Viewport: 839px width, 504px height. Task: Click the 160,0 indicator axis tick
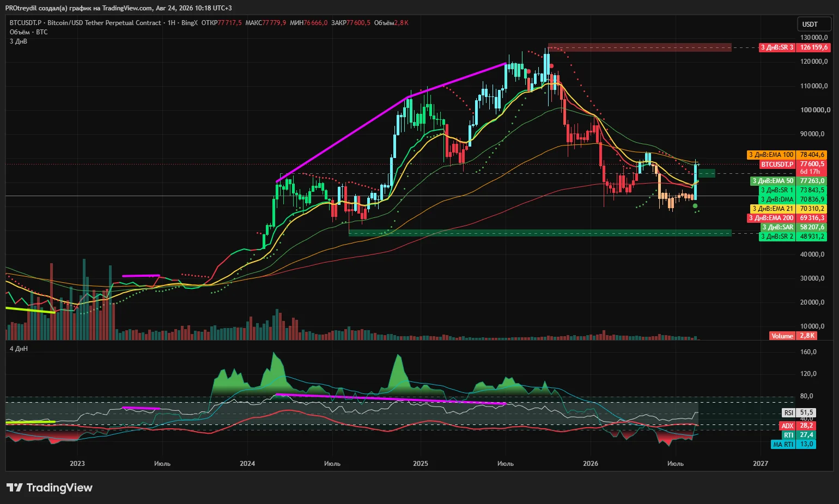(x=808, y=352)
